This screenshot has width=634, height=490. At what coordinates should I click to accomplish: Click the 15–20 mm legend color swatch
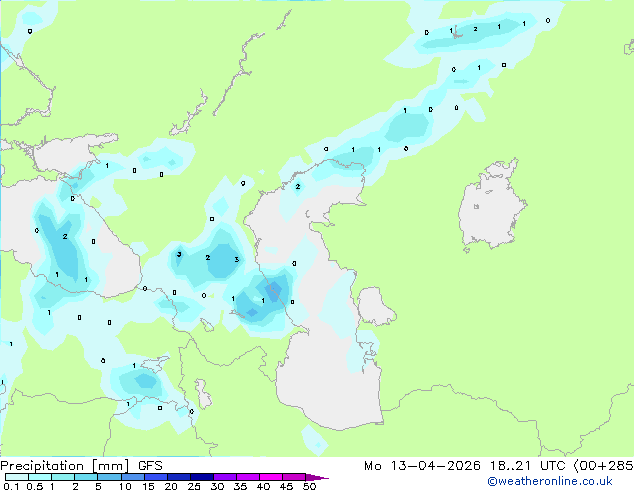(x=156, y=477)
